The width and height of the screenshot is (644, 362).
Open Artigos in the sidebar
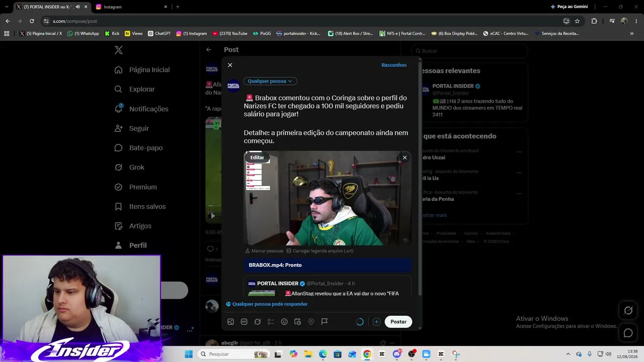point(133,226)
